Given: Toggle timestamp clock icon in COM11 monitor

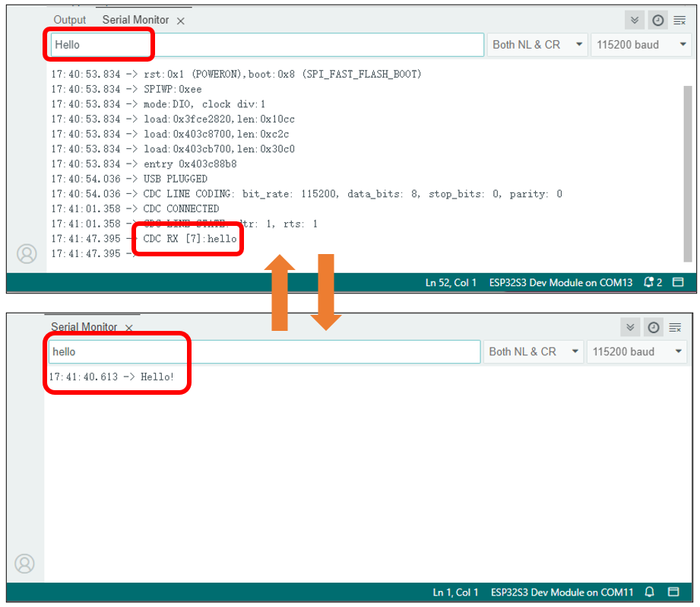Looking at the screenshot, I should coord(653,327).
